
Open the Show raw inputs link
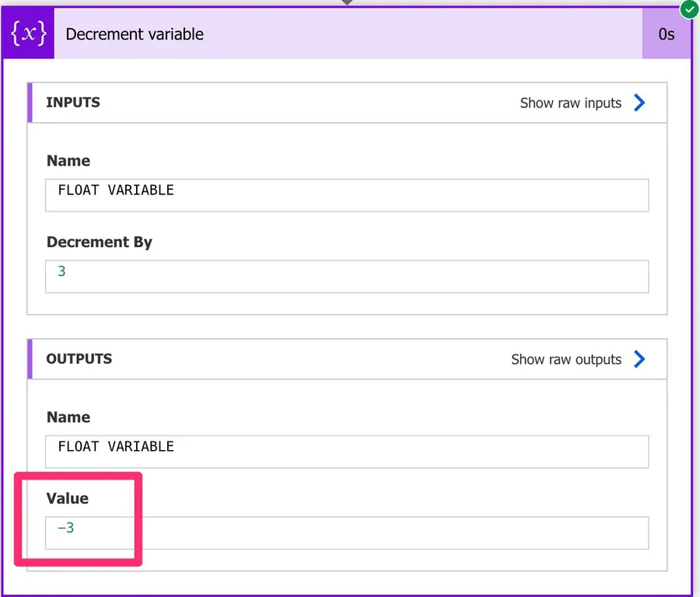[570, 103]
